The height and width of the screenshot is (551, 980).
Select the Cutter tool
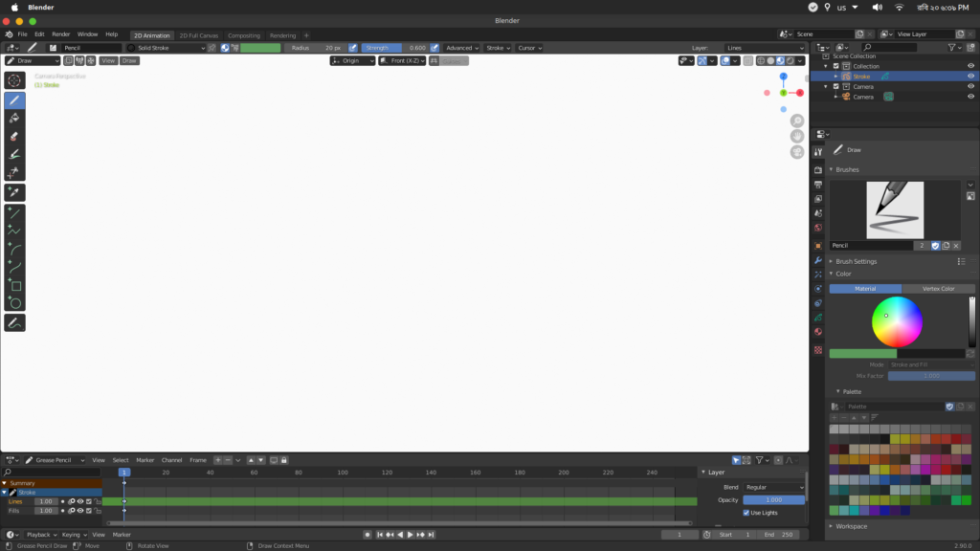(13, 172)
